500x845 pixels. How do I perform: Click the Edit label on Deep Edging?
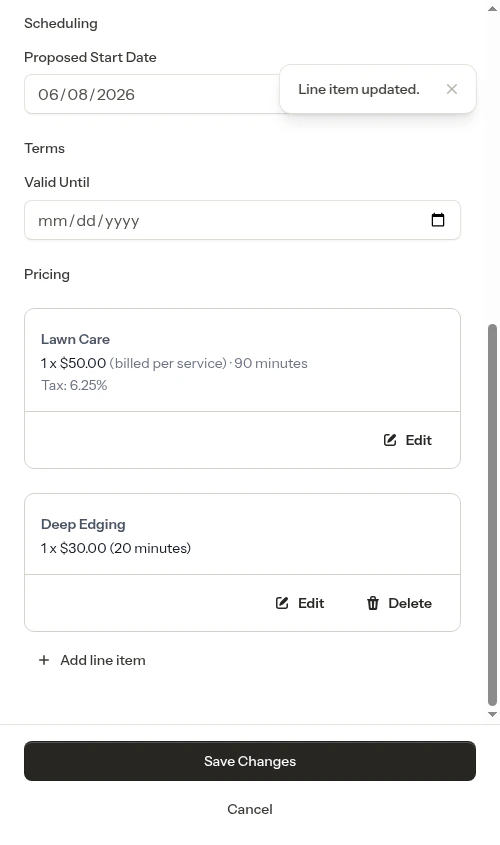[x=311, y=603]
